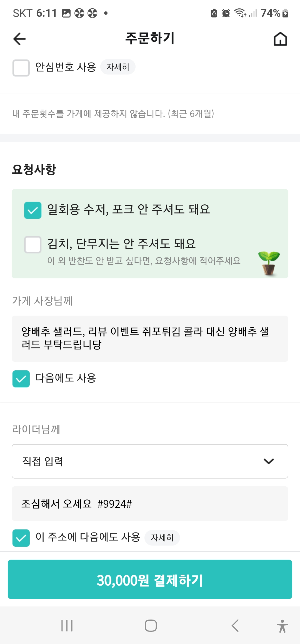
Task: Enable the 안심번호 사용 checkbox
Action: click(x=21, y=68)
